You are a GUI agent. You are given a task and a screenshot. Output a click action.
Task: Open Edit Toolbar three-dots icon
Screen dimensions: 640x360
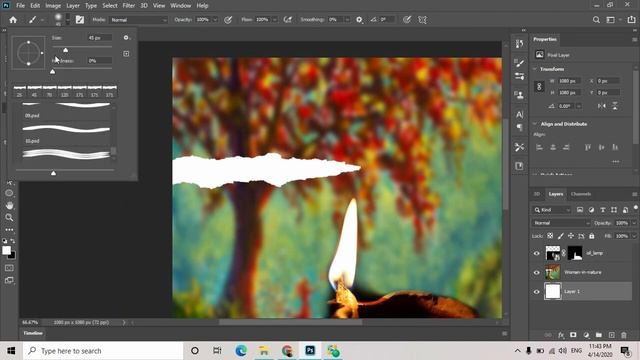click(9, 230)
